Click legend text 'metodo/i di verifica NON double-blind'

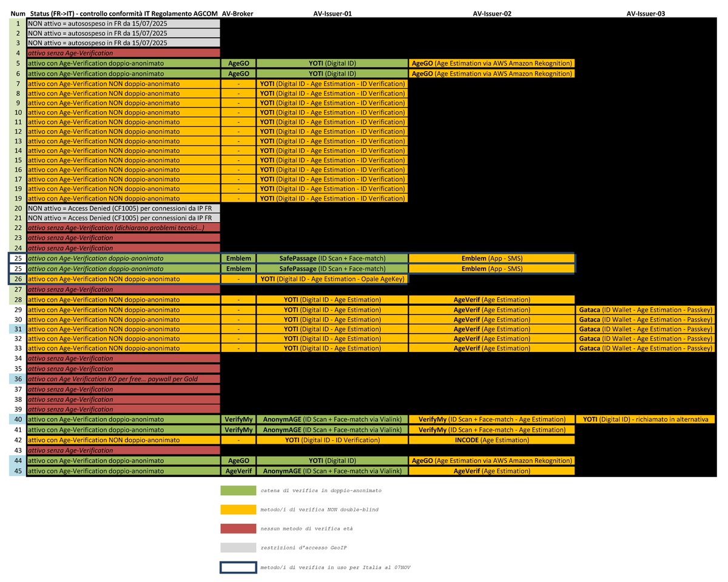(319, 510)
